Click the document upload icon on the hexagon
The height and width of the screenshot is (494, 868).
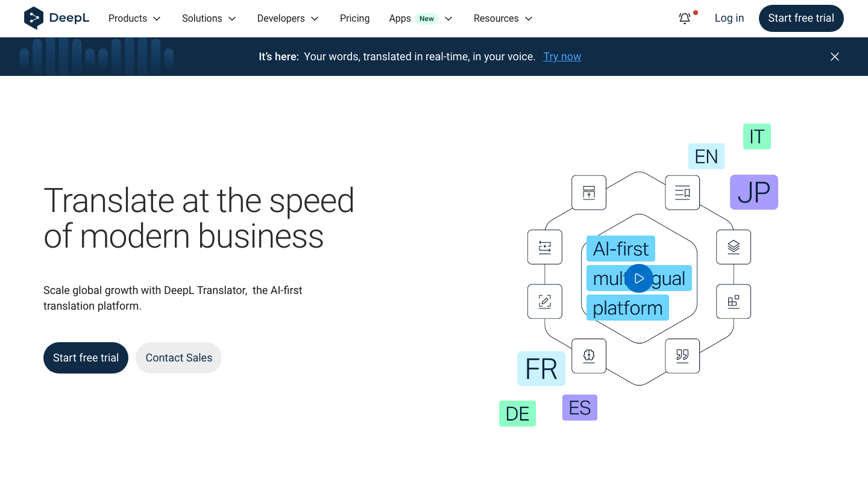pyautogui.click(x=589, y=193)
